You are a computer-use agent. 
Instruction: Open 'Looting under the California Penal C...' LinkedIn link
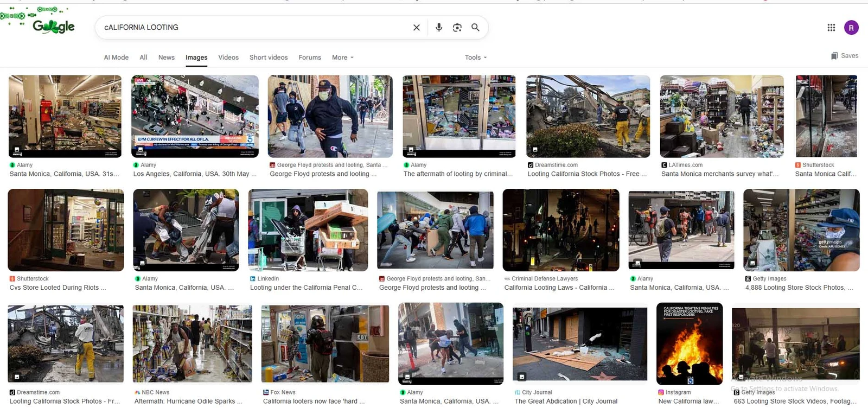coord(306,288)
